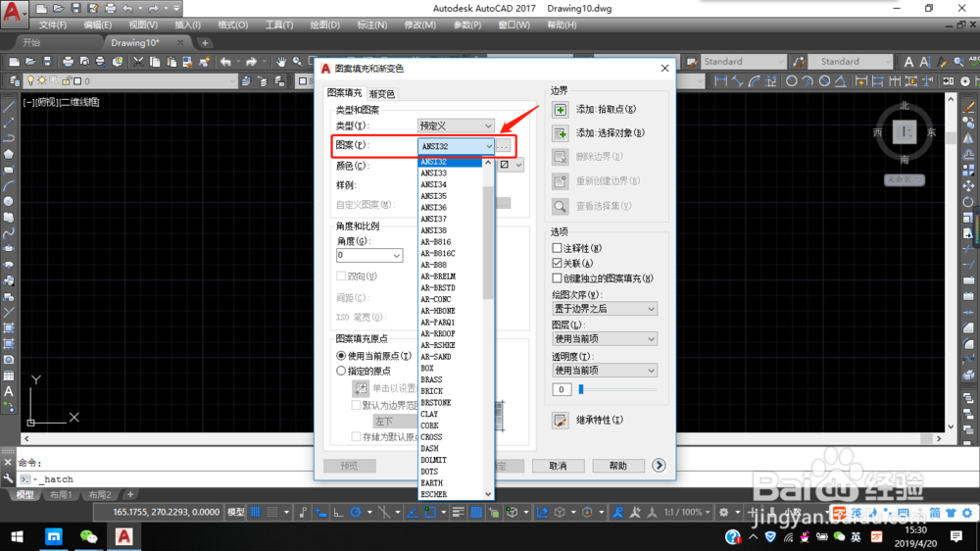
Task: Switch to the Drawing10 document tab
Action: (x=135, y=42)
